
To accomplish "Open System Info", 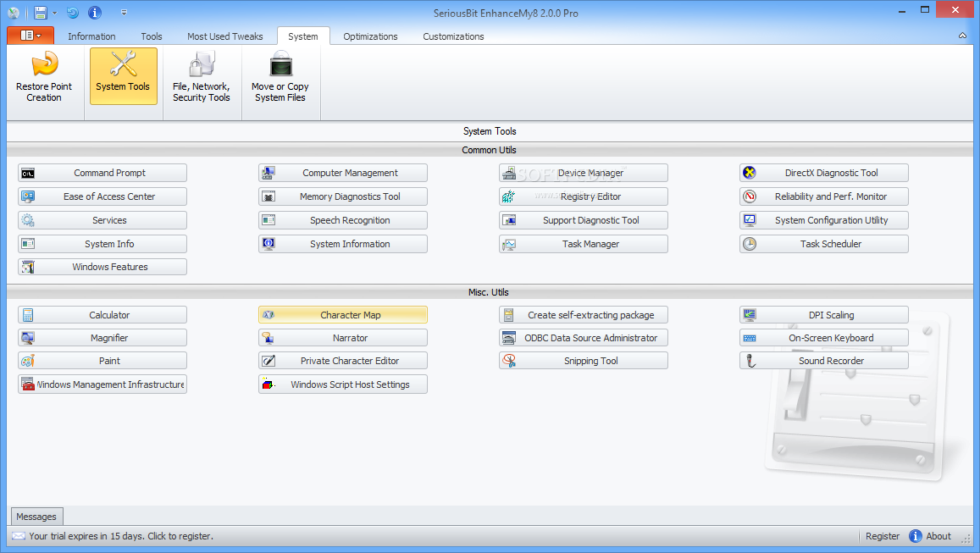I will [102, 244].
